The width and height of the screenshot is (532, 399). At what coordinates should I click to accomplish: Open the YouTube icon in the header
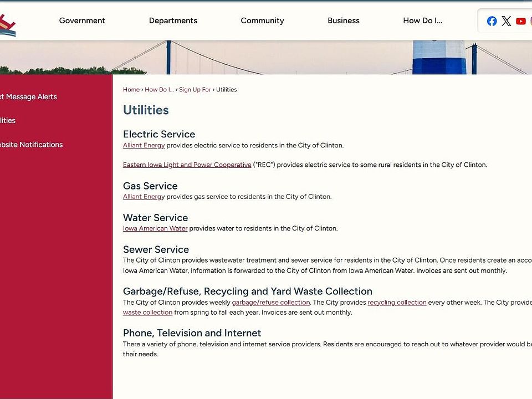coord(520,21)
